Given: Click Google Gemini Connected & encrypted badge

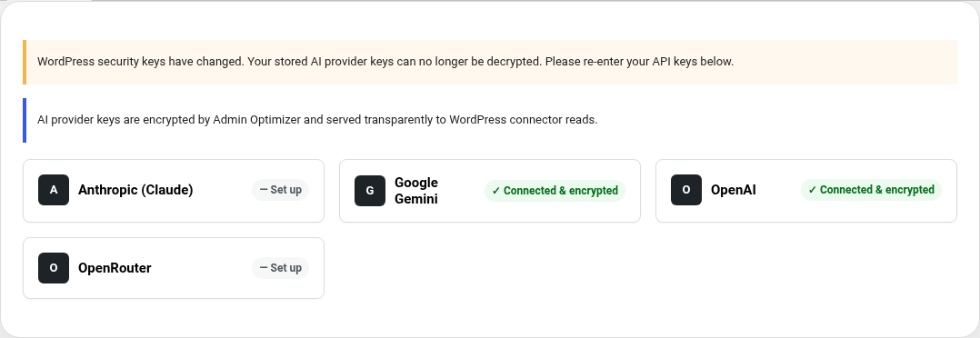Looking at the screenshot, I should 555,191.
